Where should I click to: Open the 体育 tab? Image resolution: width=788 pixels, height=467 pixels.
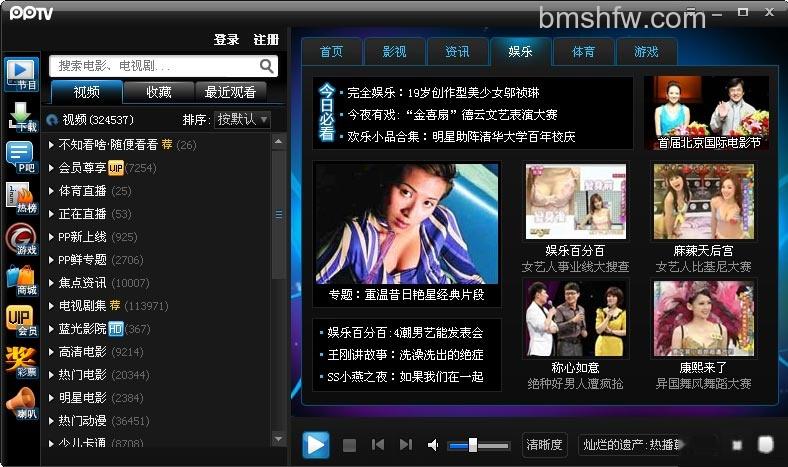583,52
